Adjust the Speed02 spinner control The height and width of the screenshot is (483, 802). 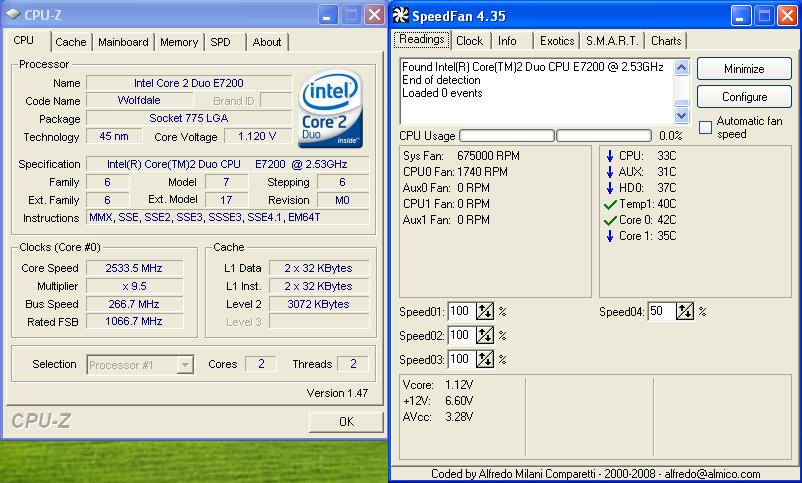pos(485,335)
